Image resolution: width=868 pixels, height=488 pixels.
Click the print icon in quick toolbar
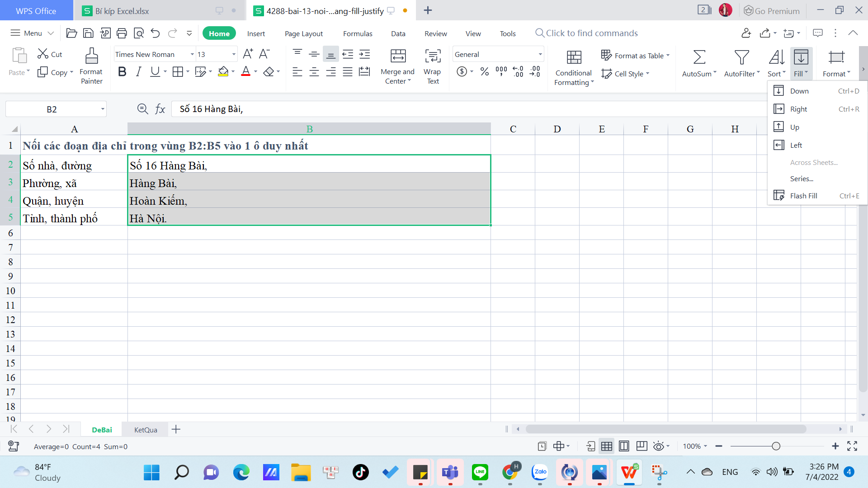pyautogui.click(x=122, y=33)
